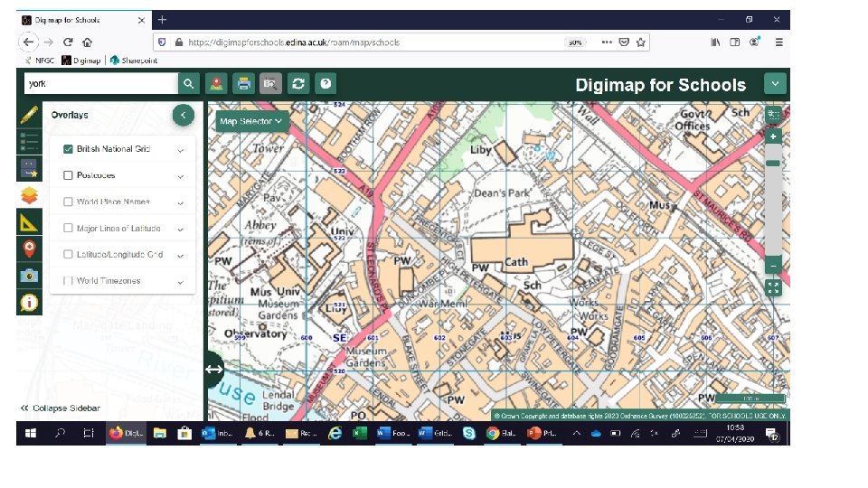Viewport: 868px width, 488px height.
Task: Enable World Place Names checkbox
Action: [68, 202]
